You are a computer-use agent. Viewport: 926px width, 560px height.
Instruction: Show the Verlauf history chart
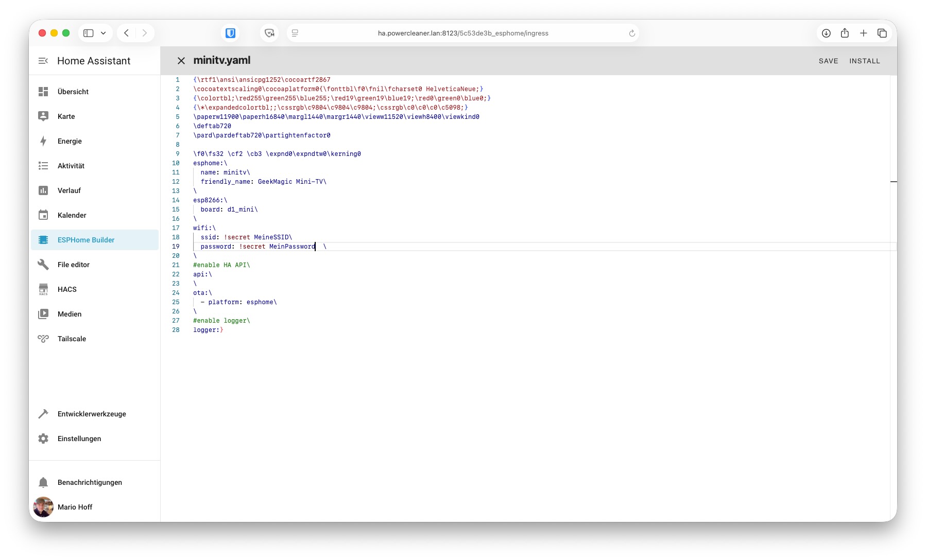[43, 190]
